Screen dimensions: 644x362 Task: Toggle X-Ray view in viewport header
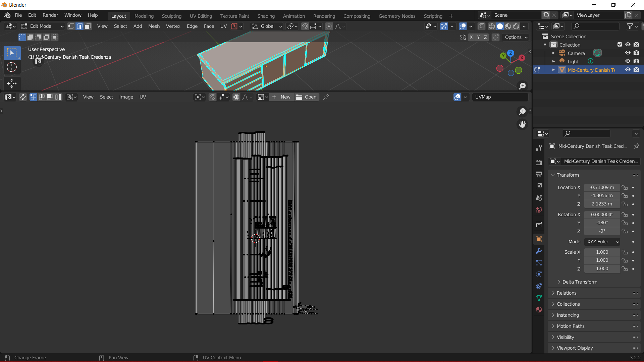click(481, 26)
